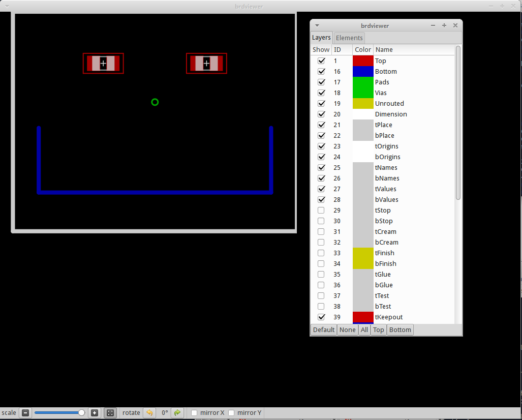Hide the Vias layer
This screenshot has height=420, width=522.
(321, 93)
